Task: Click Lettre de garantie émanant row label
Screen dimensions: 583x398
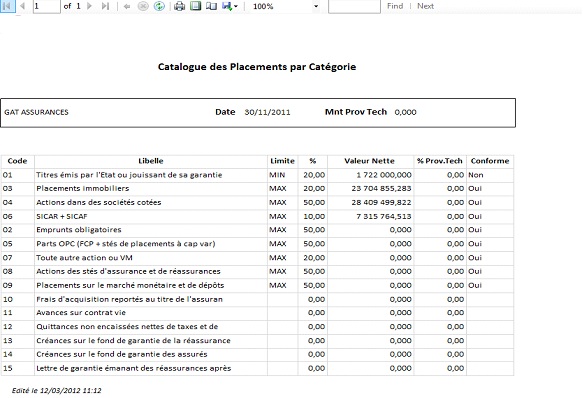Action: (x=133, y=369)
